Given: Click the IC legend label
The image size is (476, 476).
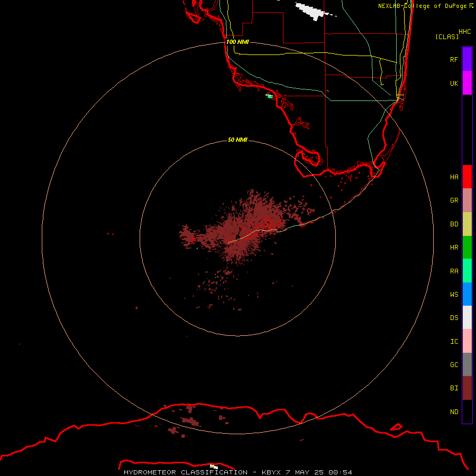Looking at the screenshot, I should [x=454, y=342].
